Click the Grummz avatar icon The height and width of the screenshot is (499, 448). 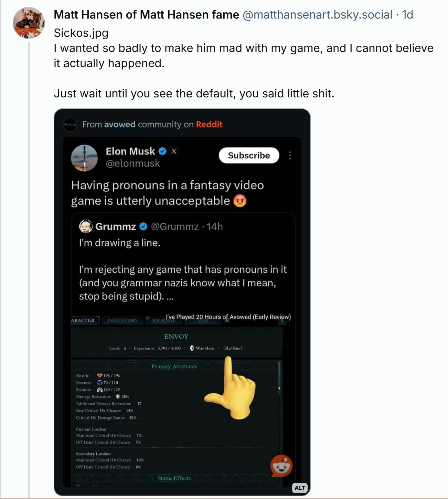[x=86, y=226]
